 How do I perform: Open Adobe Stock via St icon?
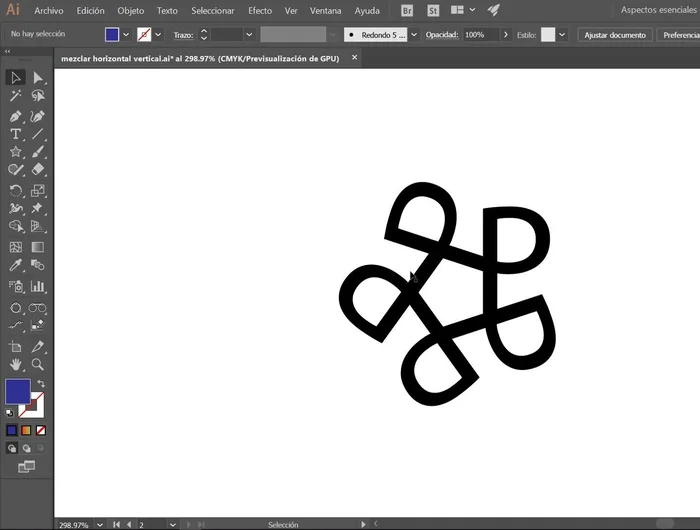point(433,10)
